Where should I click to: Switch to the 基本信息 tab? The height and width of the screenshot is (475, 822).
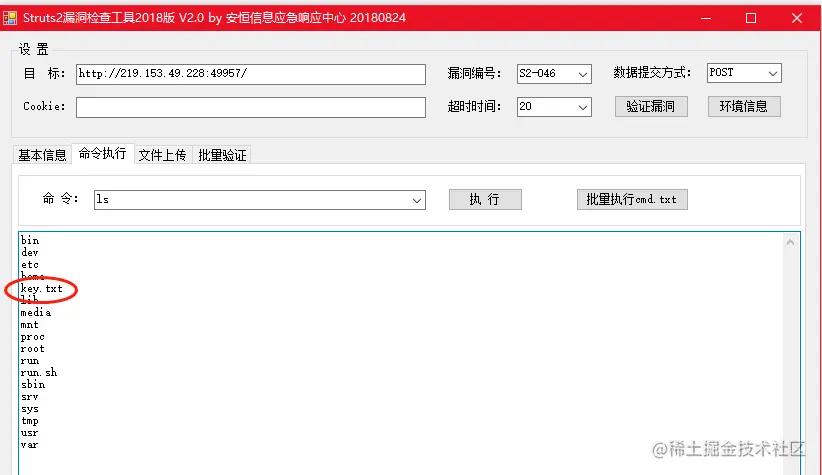click(42, 155)
